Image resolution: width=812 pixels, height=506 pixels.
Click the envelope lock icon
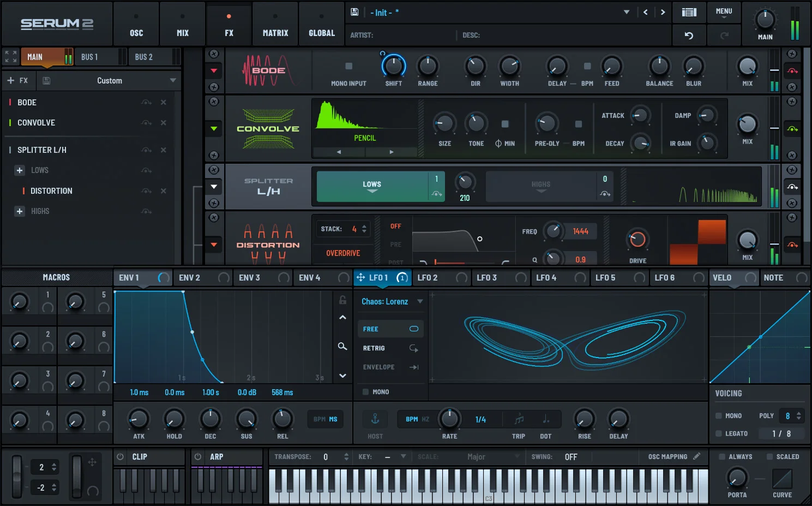[342, 300]
